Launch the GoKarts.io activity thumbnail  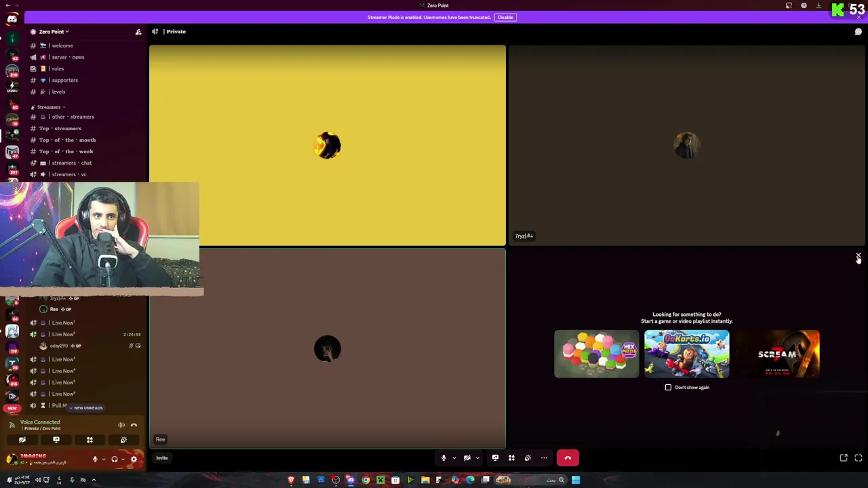pyautogui.click(x=686, y=354)
